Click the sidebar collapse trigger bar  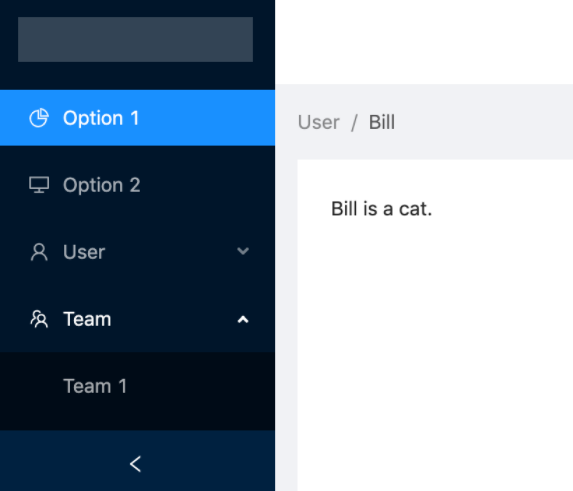pyautogui.click(x=137, y=461)
